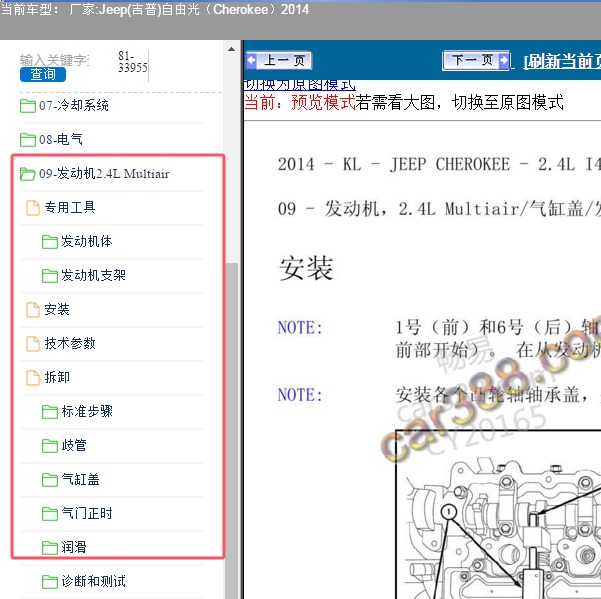
Task: Click the folder icon beside 诊断和测试
Action: pos(50,582)
